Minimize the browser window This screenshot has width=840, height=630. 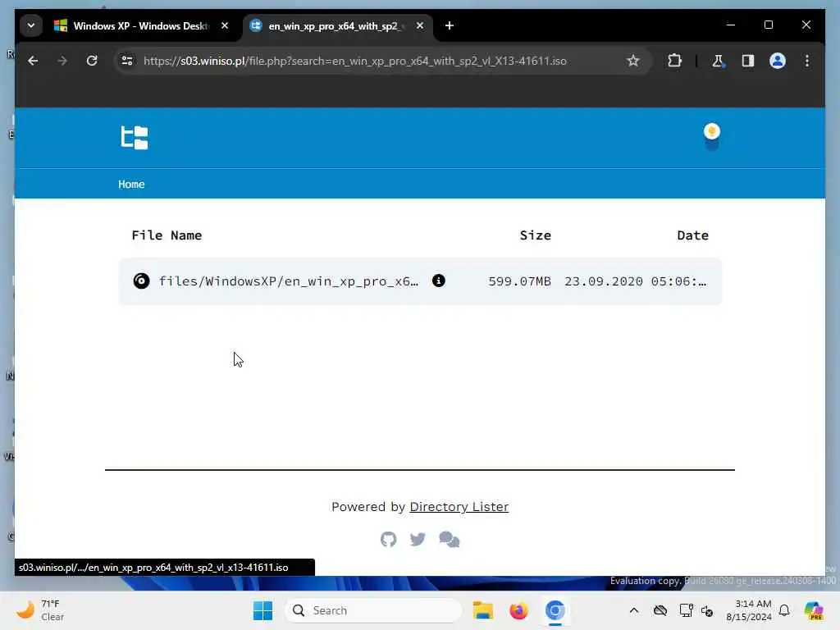[x=731, y=25]
